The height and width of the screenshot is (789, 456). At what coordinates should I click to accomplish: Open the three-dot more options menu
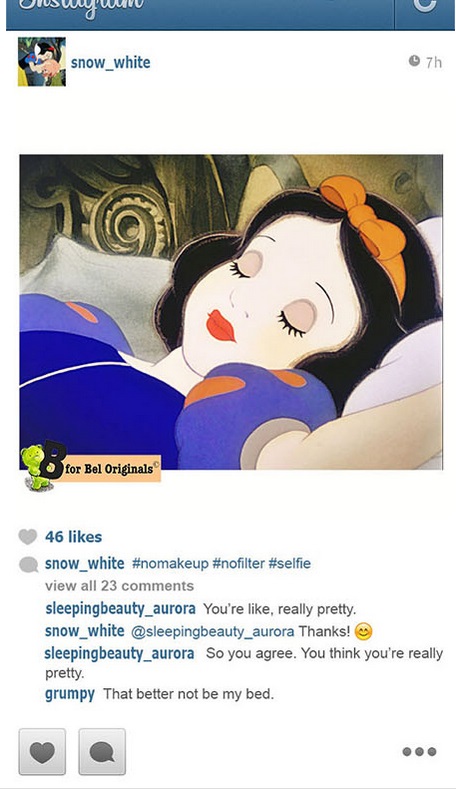419,752
